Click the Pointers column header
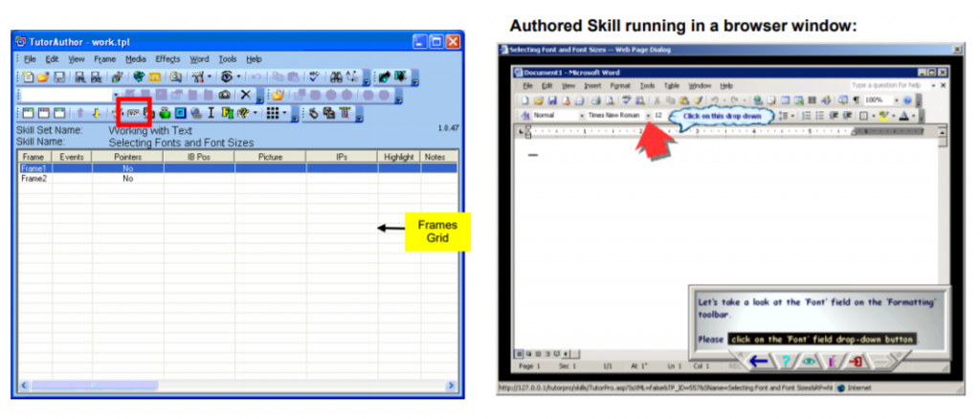The width and height of the screenshot is (980, 419). click(x=127, y=157)
